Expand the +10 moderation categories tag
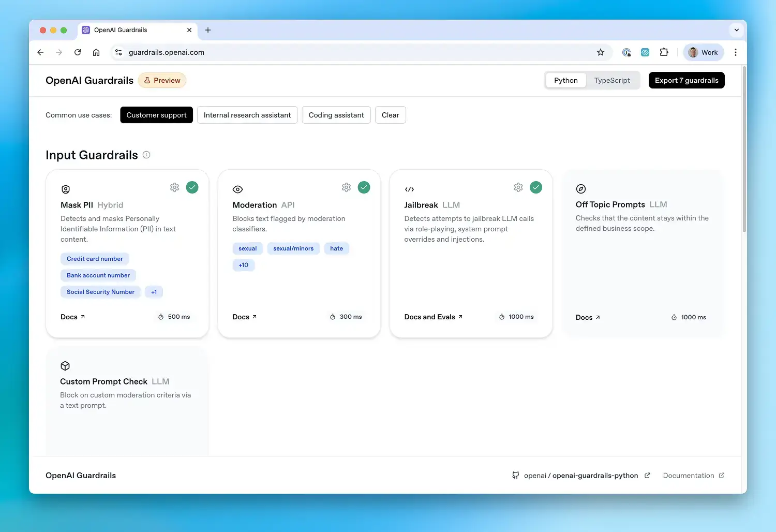The width and height of the screenshot is (776, 532). pos(244,265)
